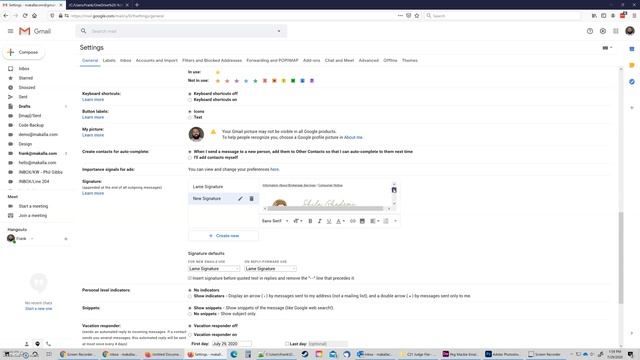Image resolution: width=640 pixels, height=360 pixels.
Task: Click numbered list icon in signature toolbar
Action: pos(386,221)
